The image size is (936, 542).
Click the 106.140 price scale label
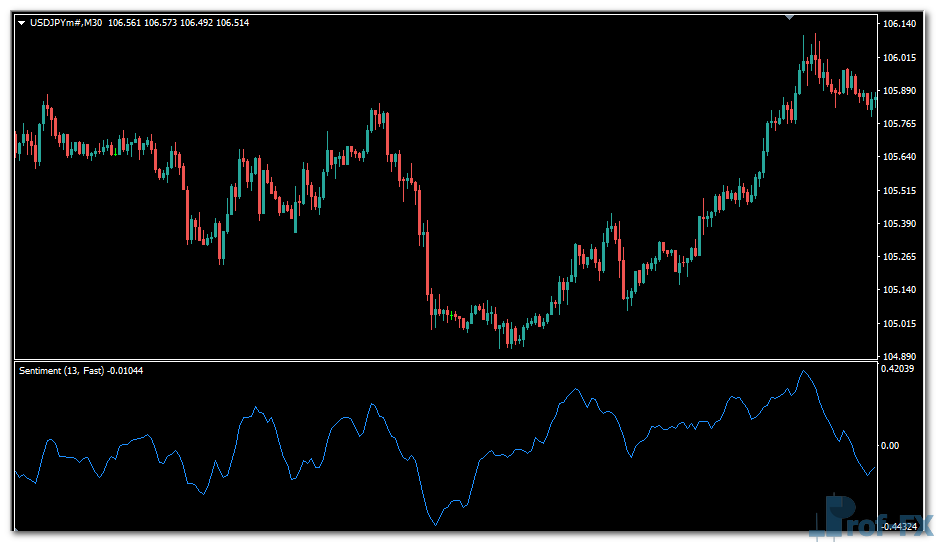tap(901, 24)
